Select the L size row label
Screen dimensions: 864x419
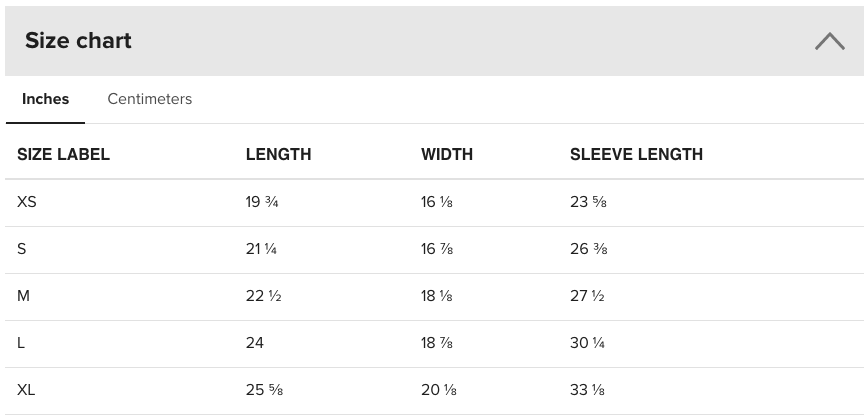[22, 343]
